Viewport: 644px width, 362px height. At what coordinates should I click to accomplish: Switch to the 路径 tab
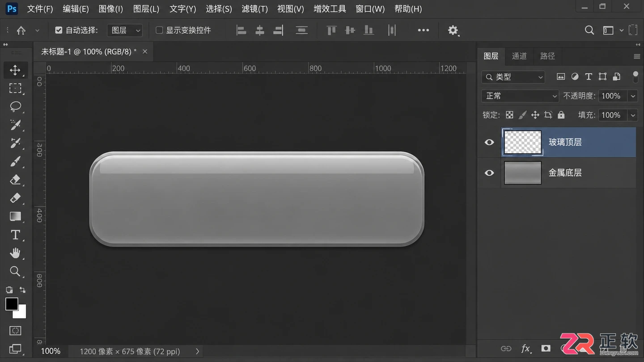coord(547,56)
